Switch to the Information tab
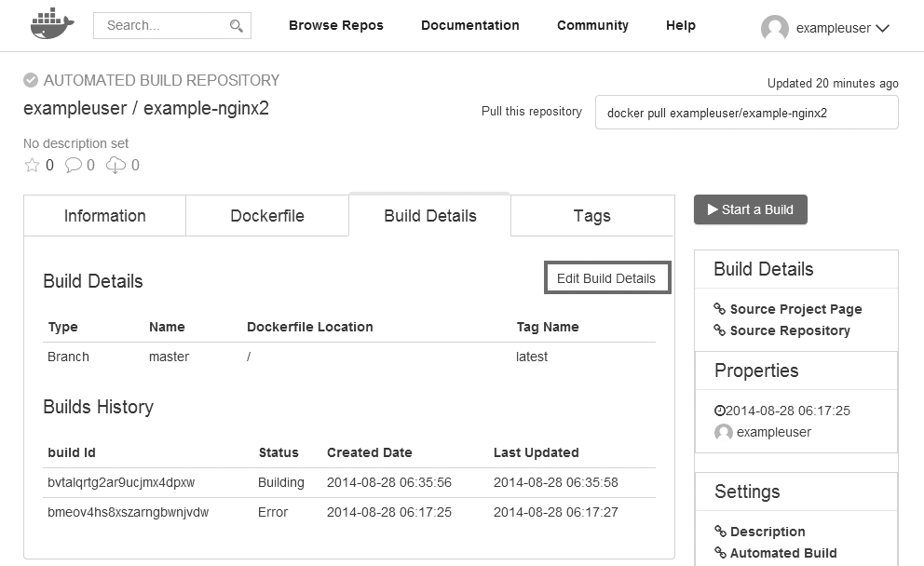This screenshot has width=924, height=566. (104, 216)
